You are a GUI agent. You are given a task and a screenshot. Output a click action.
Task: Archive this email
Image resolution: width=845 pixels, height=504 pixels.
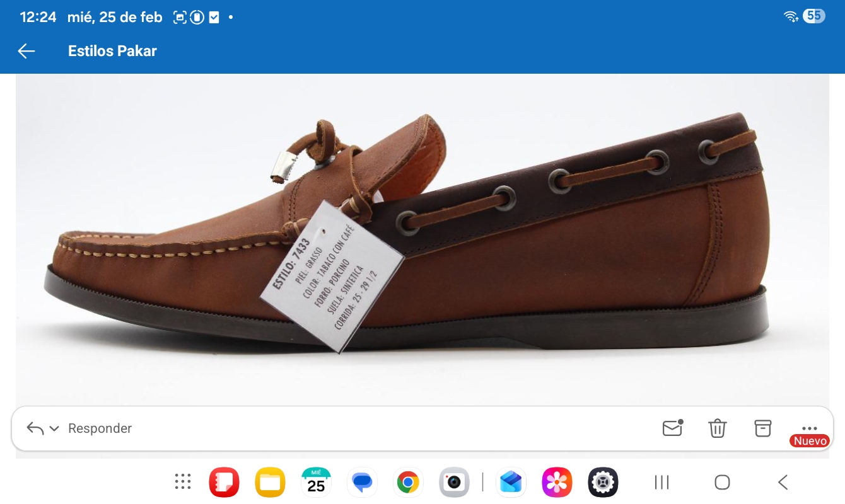pyautogui.click(x=763, y=428)
